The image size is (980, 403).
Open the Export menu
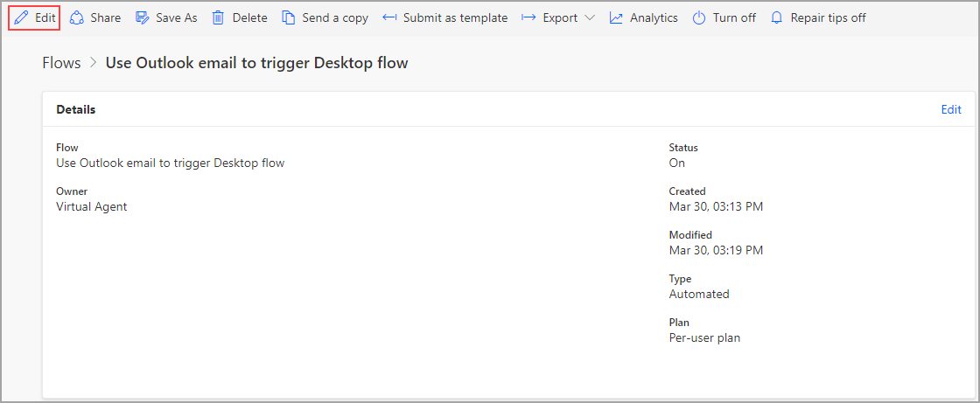[x=559, y=17]
